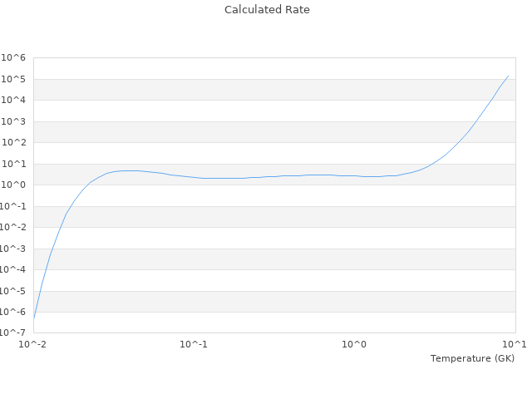Click the 10^6 label on the vertical axis
Image resolution: width=532 pixels, height=399 pixels.
(14, 58)
